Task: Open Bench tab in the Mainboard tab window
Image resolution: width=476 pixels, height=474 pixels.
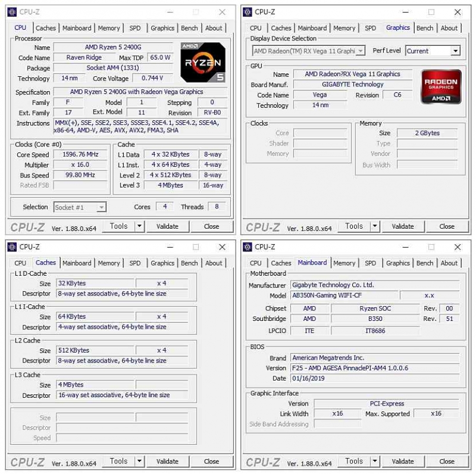Action: (x=425, y=263)
